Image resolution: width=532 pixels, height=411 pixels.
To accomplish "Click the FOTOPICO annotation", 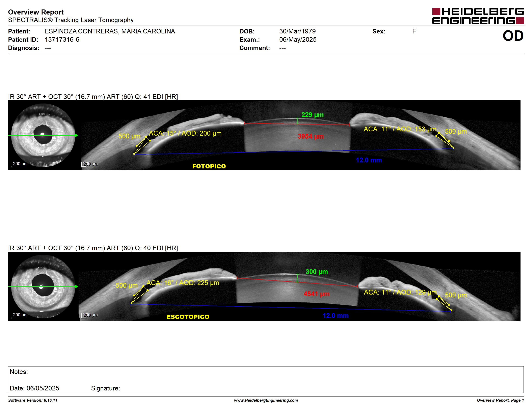I will [209, 166].
